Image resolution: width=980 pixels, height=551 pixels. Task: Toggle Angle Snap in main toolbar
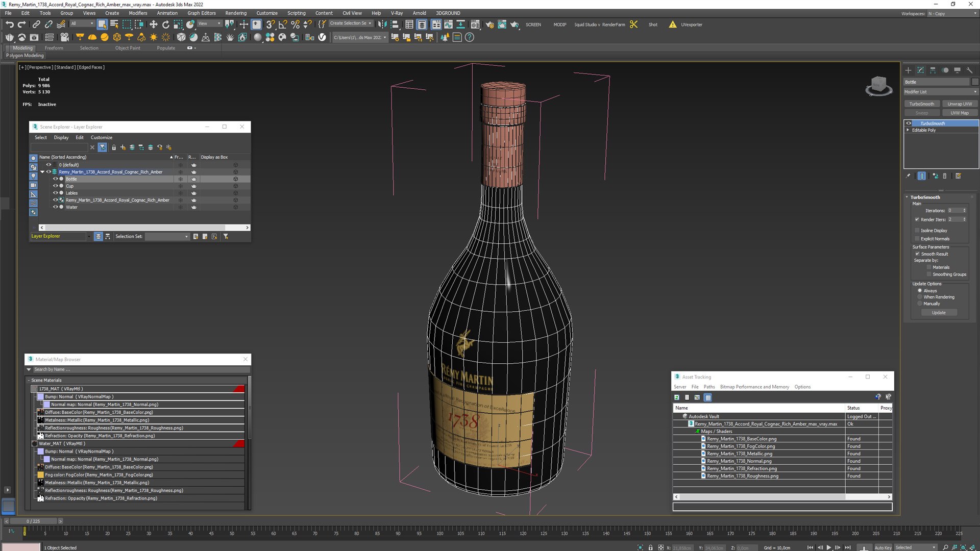pyautogui.click(x=283, y=24)
